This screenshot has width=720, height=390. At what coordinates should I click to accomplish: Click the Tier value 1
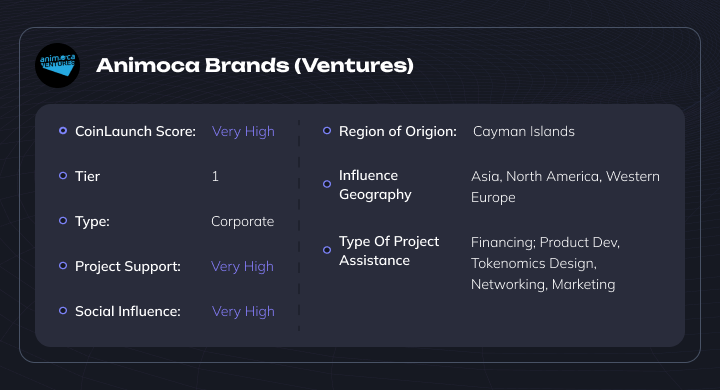[x=215, y=176]
